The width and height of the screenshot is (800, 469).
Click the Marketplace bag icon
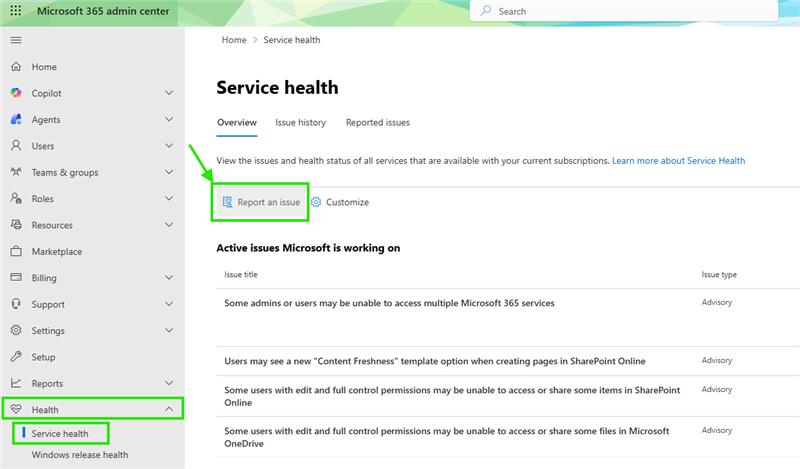16,251
